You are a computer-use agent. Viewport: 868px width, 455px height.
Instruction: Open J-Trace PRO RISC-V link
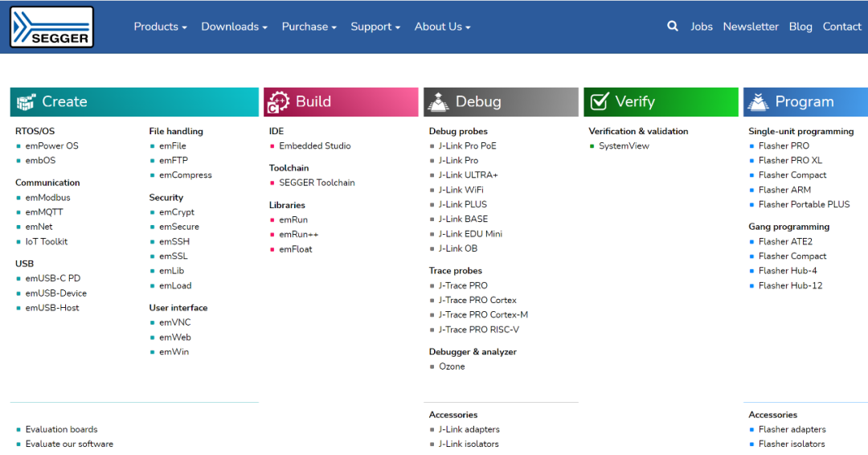[x=479, y=330]
